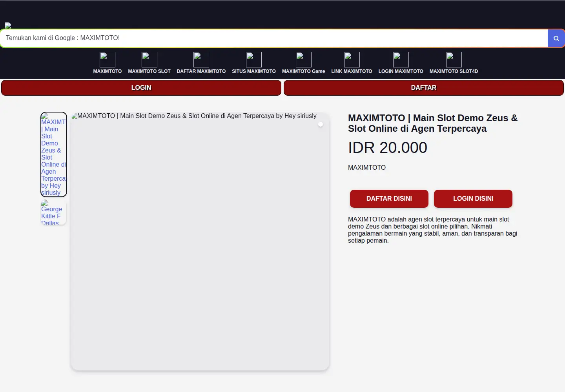Click the LOGIN DISINI button
Viewport: 565px width, 392px height.
(473, 199)
